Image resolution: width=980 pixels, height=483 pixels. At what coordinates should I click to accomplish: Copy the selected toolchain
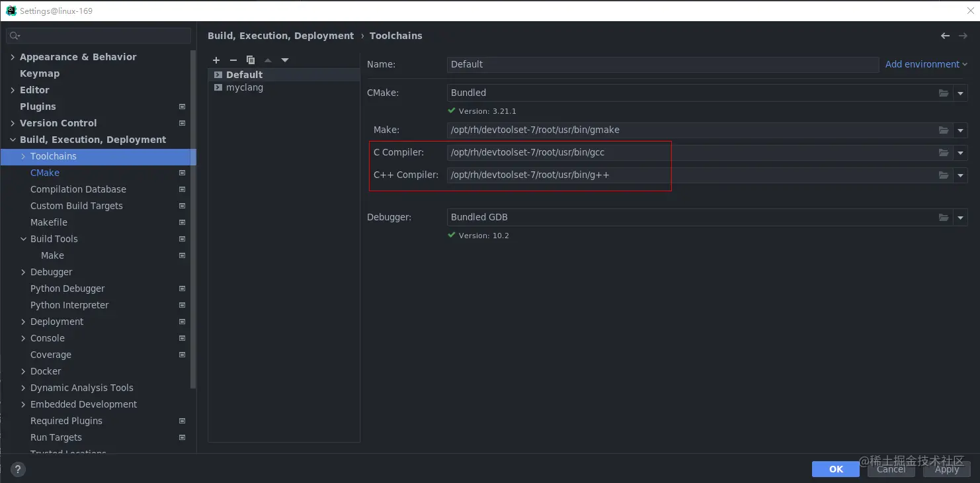click(251, 60)
